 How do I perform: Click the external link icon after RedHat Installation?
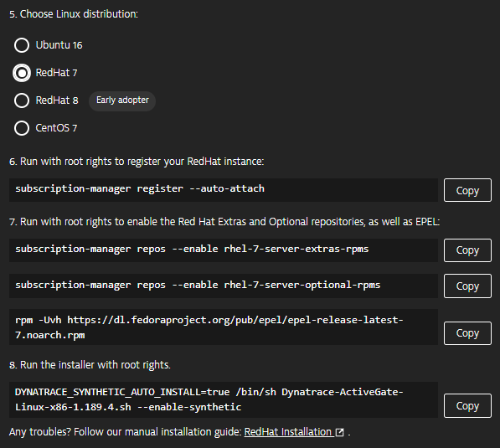click(340, 432)
